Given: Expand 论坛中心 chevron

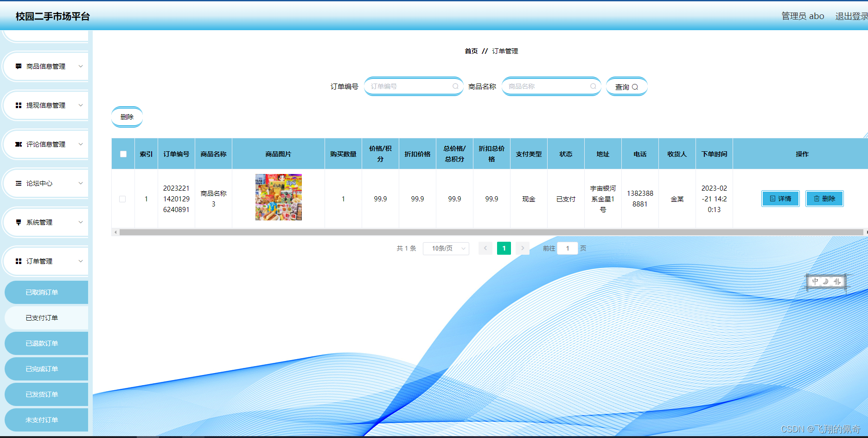Looking at the screenshot, I should [81, 183].
